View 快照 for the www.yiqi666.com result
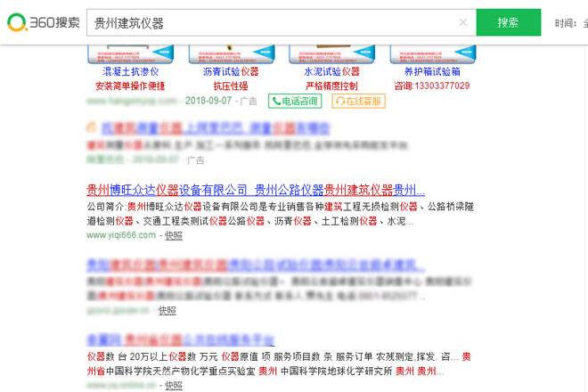 (x=173, y=235)
